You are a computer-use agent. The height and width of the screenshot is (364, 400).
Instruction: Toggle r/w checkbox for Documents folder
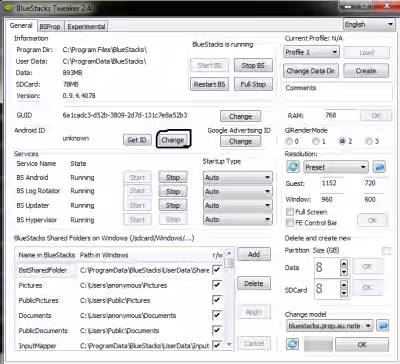pyautogui.click(x=217, y=315)
